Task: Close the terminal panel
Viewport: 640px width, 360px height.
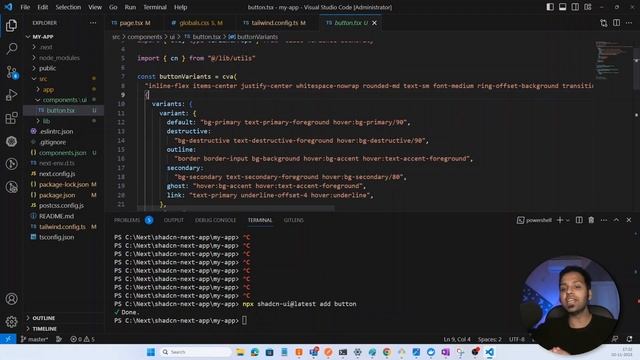Action: click(629, 220)
